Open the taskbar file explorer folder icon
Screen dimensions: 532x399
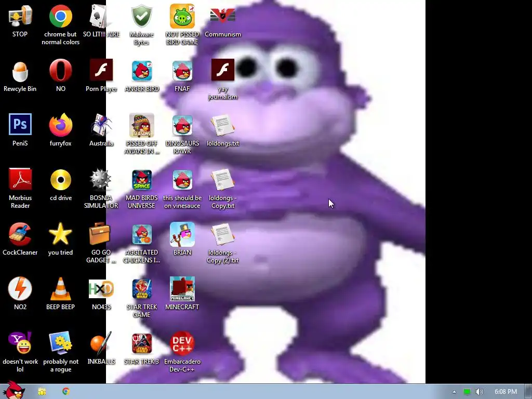pyautogui.click(x=42, y=392)
